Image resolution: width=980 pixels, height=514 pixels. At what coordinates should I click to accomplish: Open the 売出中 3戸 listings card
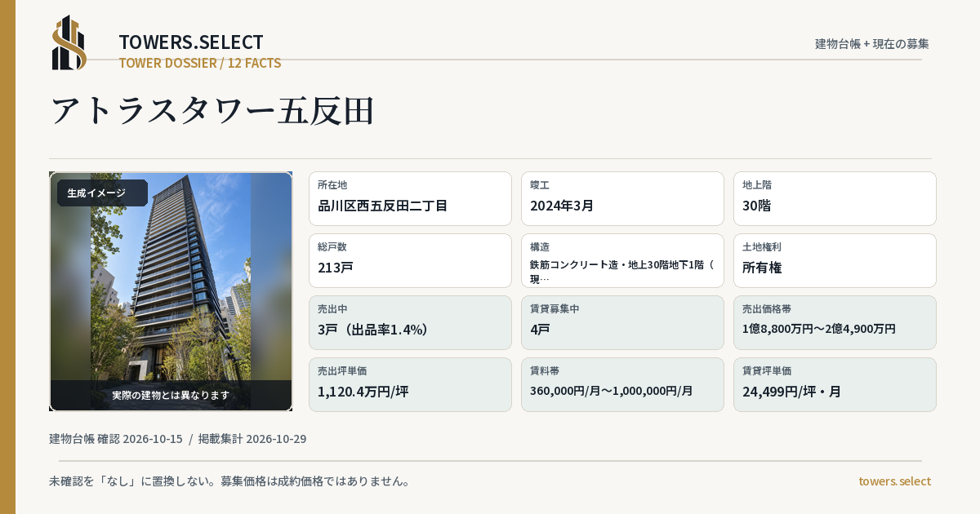click(410, 322)
